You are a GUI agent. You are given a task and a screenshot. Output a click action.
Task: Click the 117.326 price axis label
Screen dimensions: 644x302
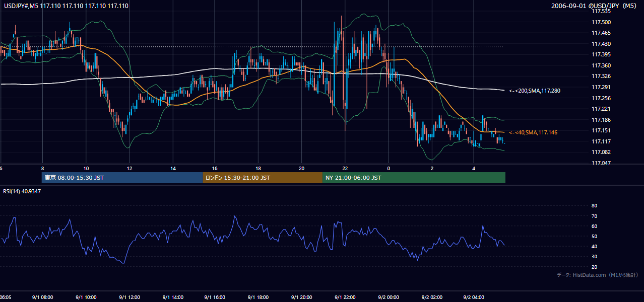(601, 77)
